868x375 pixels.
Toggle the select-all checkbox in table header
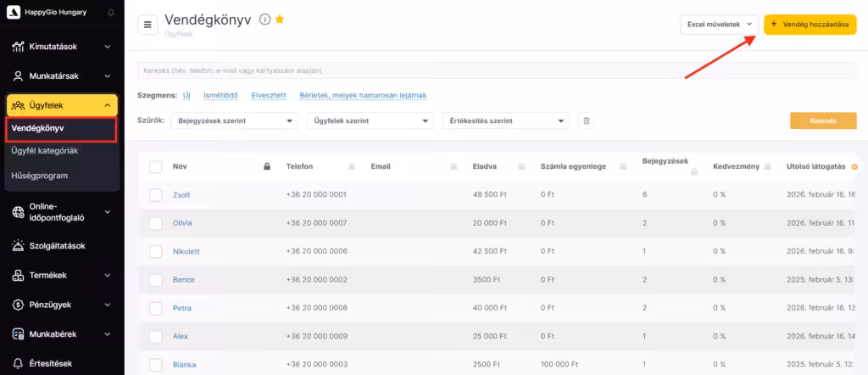[x=155, y=166]
